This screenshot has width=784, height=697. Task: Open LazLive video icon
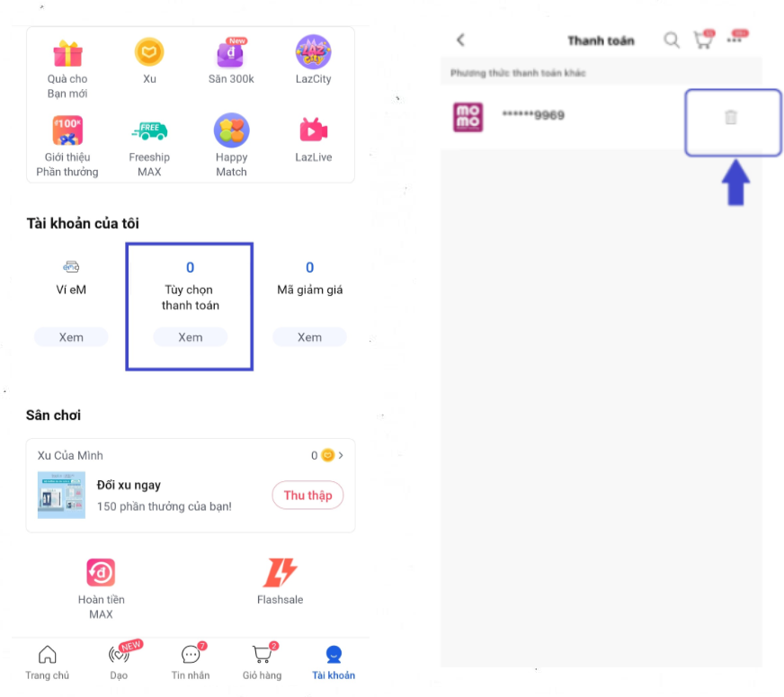click(x=313, y=130)
